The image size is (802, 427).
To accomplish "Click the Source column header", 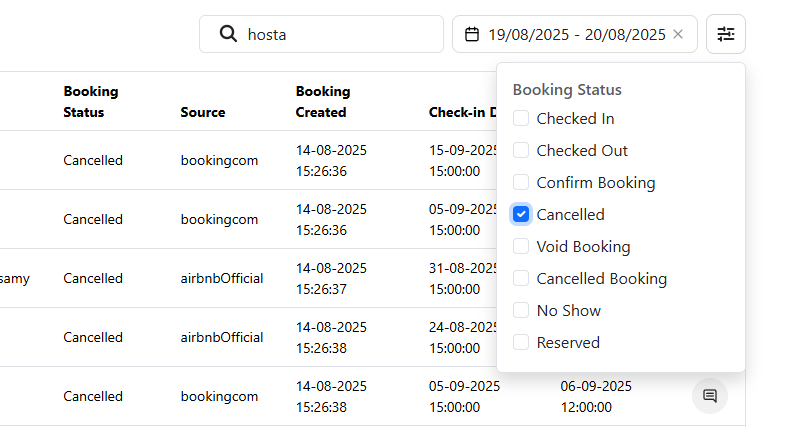I will pos(203,112).
